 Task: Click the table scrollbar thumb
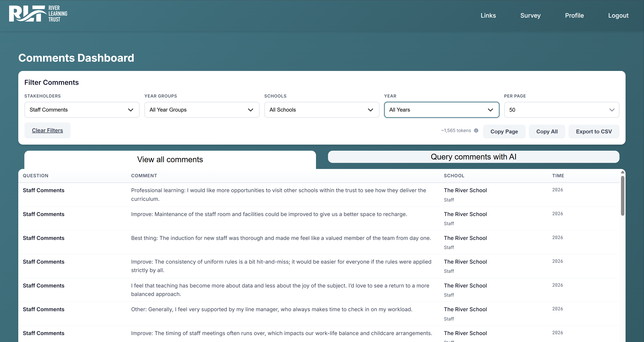coord(623,196)
